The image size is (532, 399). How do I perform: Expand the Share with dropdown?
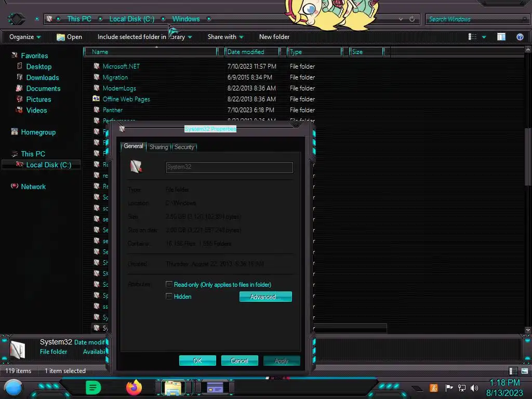tap(241, 37)
